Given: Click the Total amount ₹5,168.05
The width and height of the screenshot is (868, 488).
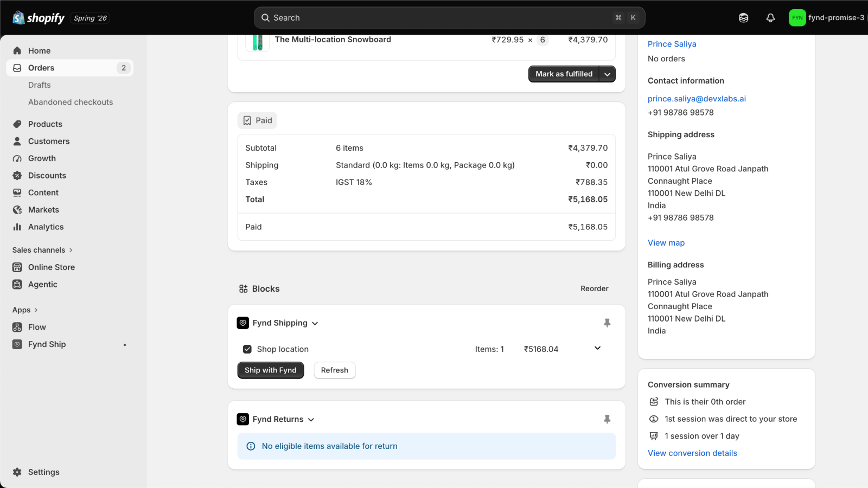Looking at the screenshot, I should (588, 200).
